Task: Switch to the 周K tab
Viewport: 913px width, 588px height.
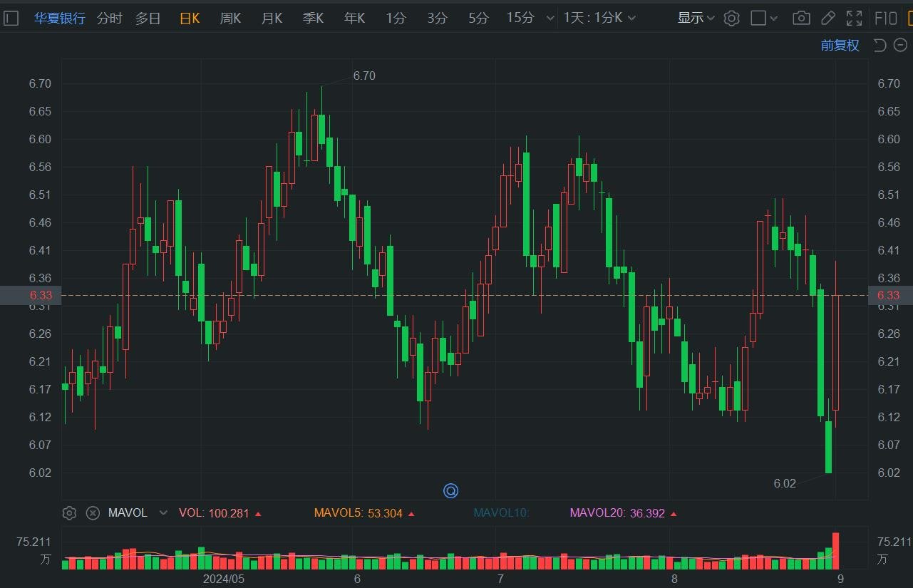Action: [x=230, y=19]
